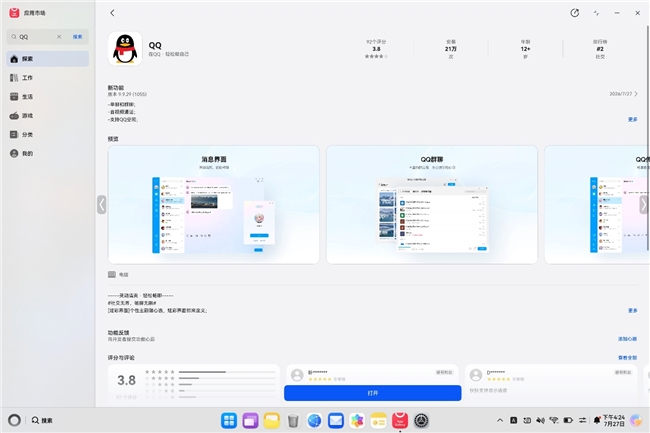650x433 pixels.
Task: Click the window restore arrows icon
Action: (596, 13)
